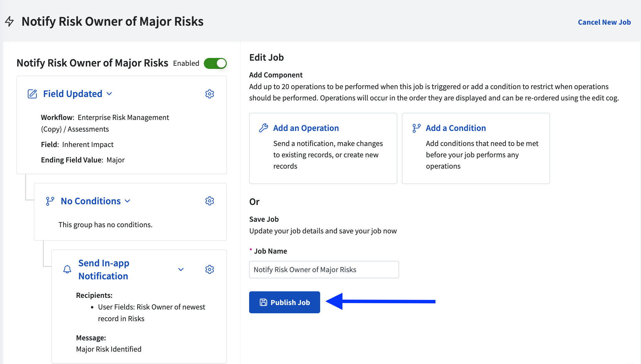The height and width of the screenshot is (364, 641).
Task: Select the Add an Operation card
Action: tap(323, 148)
